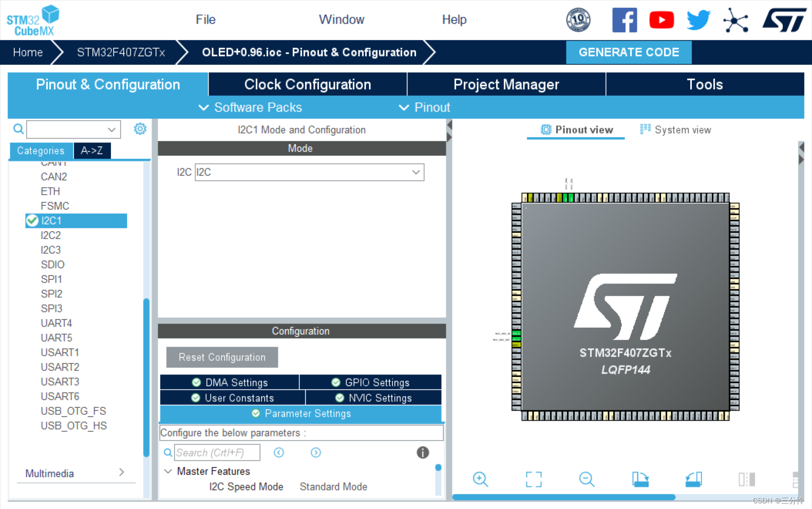This screenshot has width=812, height=509.
Task: Click the STM32F407ZGTx breadcrumb
Action: point(121,52)
